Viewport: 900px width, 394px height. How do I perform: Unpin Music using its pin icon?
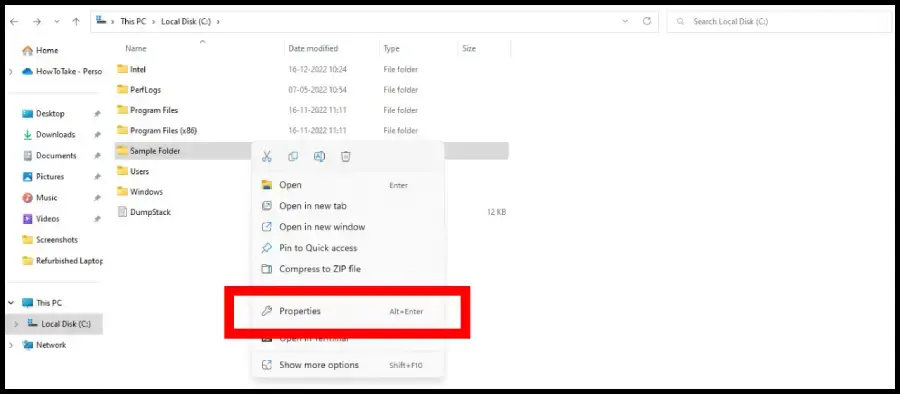pyautogui.click(x=97, y=198)
